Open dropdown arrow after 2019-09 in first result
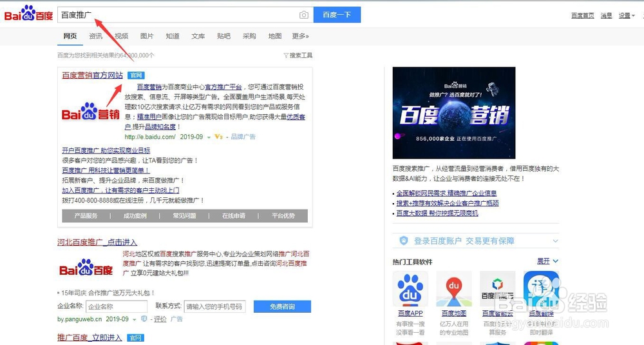This screenshot has height=345, width=644. coord(209,137)
